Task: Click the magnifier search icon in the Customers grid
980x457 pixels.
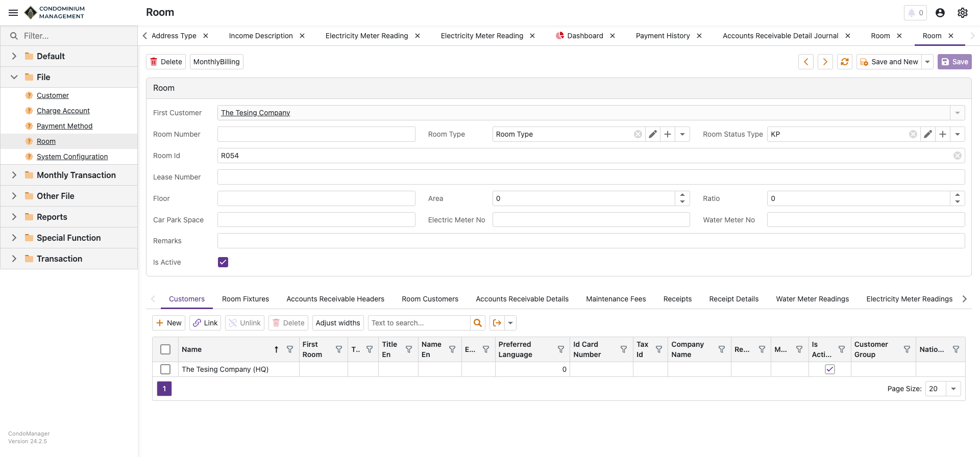Action: pos(478,323)
